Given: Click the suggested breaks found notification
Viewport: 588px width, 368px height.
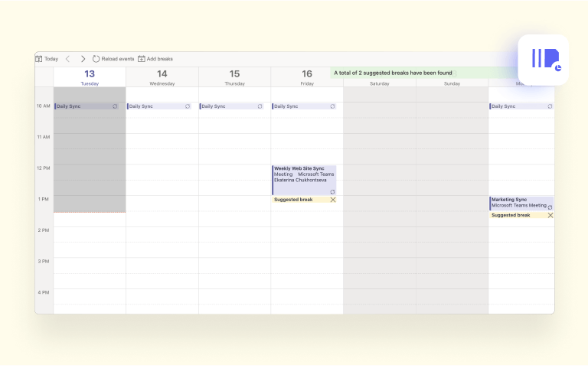Looking at the screenshot, I should (423, 73).
